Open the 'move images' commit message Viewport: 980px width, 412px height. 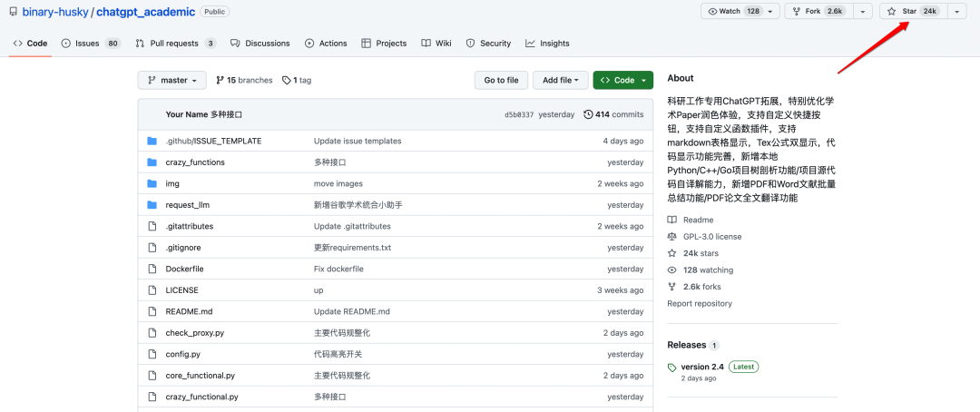(338, 183)
